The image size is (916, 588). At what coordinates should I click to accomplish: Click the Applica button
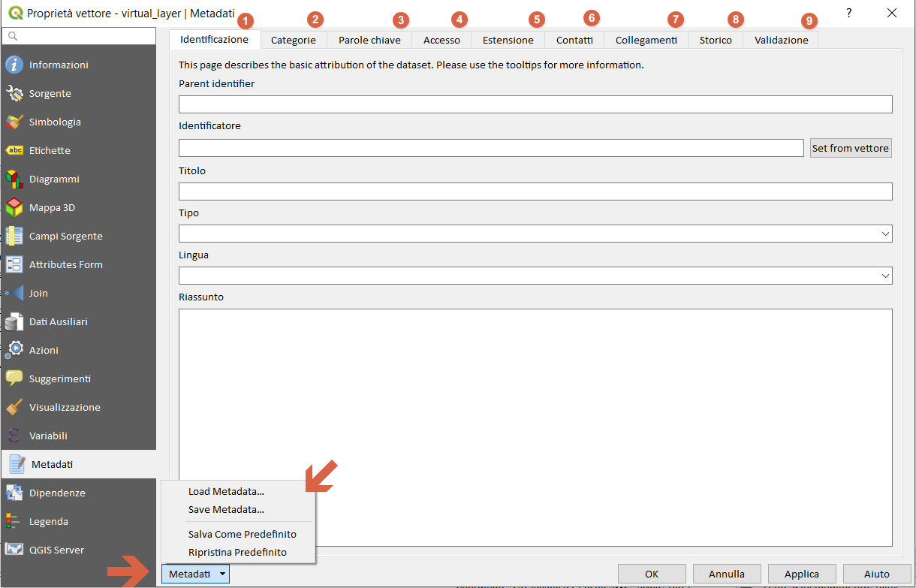[x=801, y=574]
